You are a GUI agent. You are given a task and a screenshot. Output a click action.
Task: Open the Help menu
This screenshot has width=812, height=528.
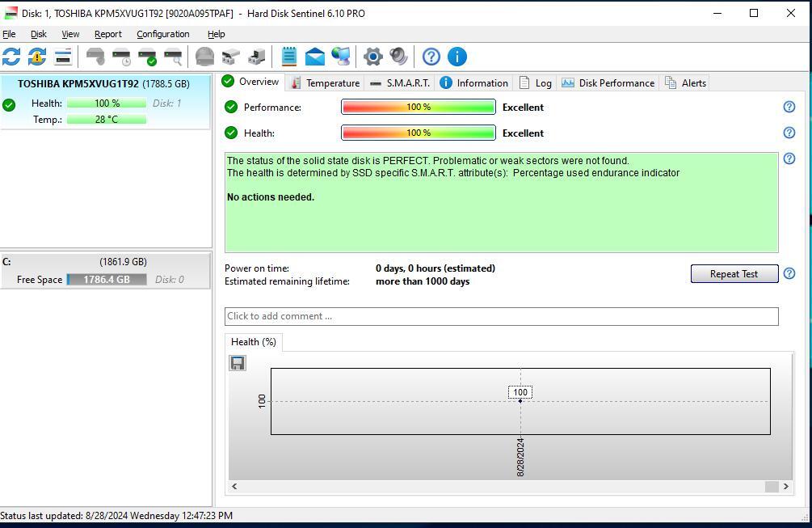216,34
